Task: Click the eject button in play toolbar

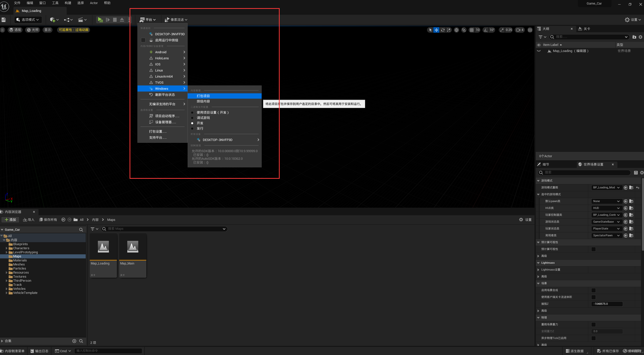Action: tap(122, 20)
